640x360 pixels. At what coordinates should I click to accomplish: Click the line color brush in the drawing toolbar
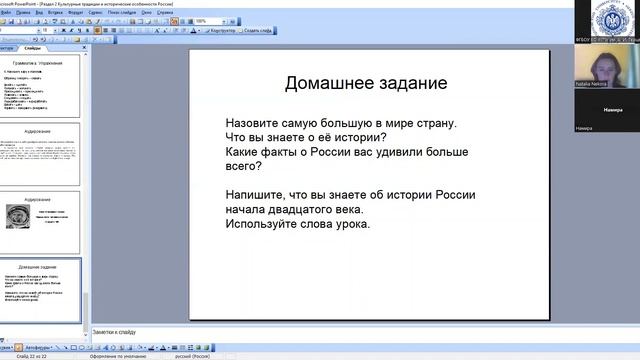151,348
